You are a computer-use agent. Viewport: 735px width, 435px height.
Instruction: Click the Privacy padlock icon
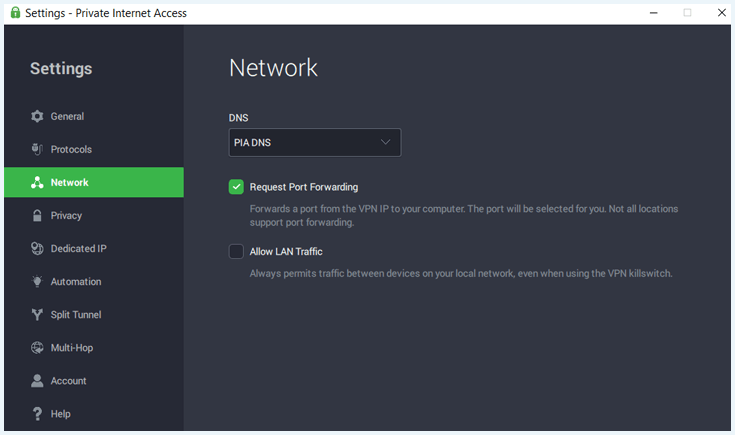[x=37, y=216]
